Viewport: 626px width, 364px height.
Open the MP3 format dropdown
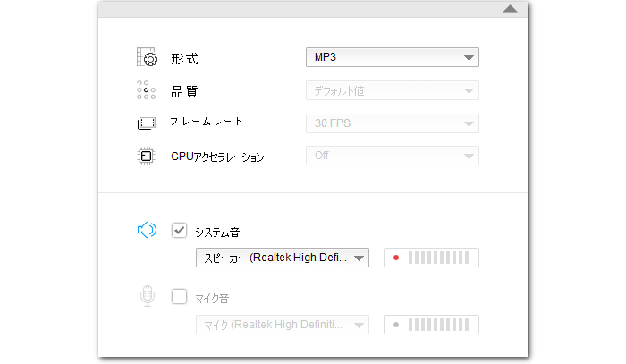(392, 58)
